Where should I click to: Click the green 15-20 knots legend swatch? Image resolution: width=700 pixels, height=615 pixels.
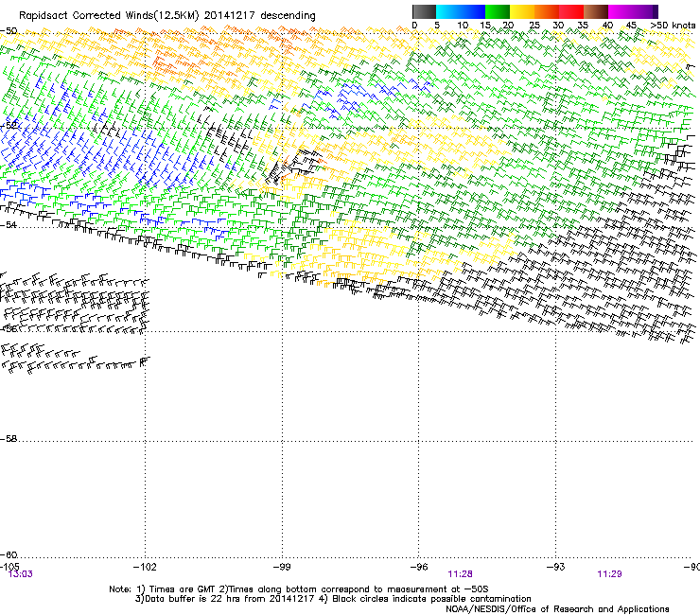pos(498,11)
